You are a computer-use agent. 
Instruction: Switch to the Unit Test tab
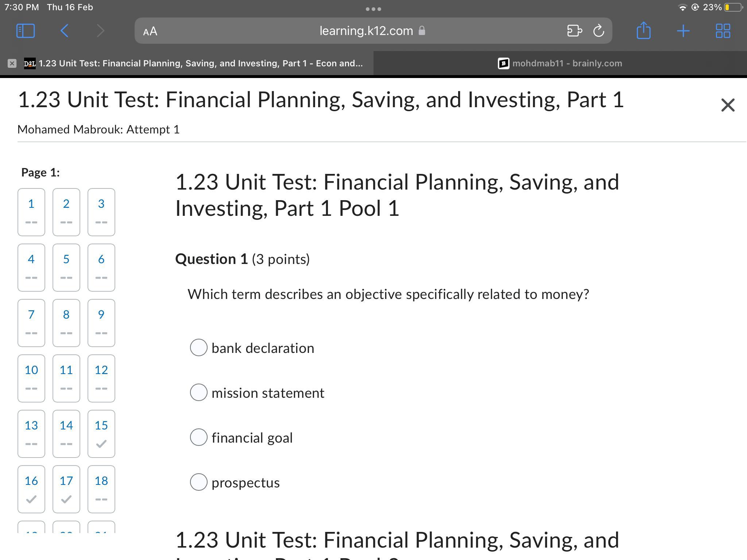pos(193,63)
